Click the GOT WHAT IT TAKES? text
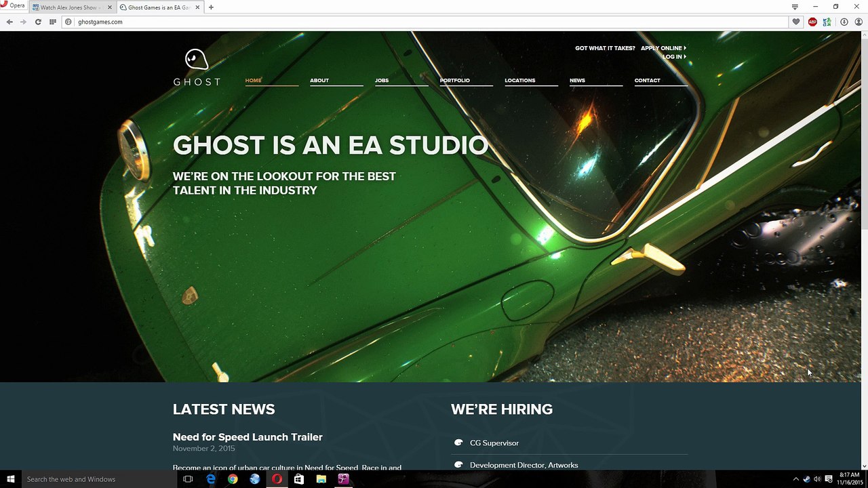Viewport: 868px width, 488px height. coord(605,48)
